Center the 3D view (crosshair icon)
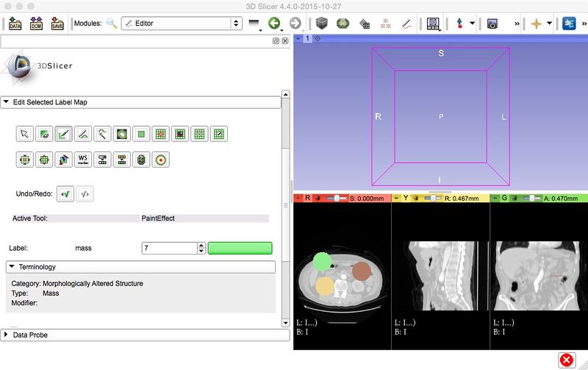This screenshot has height=370, width=588. (x=318, y=38)
